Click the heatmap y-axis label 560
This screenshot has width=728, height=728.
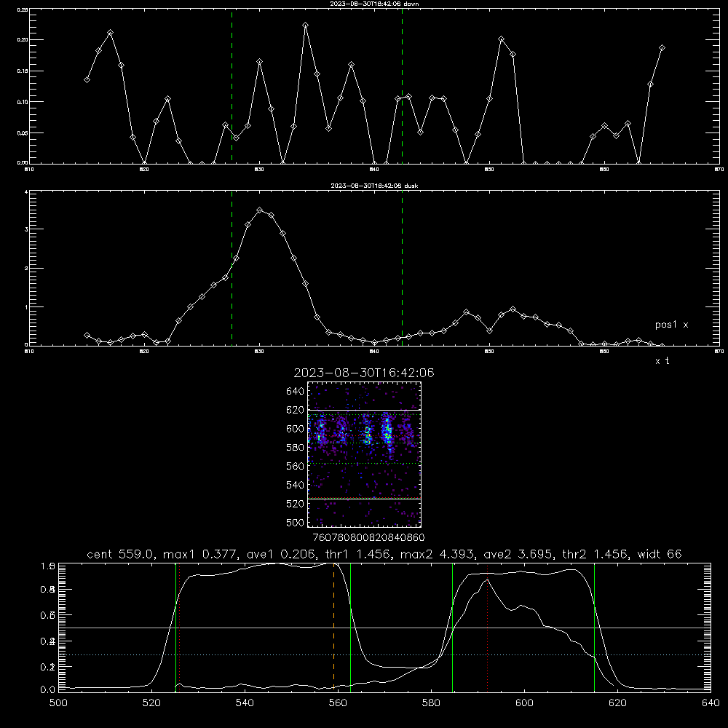click(x=296, y=466)
